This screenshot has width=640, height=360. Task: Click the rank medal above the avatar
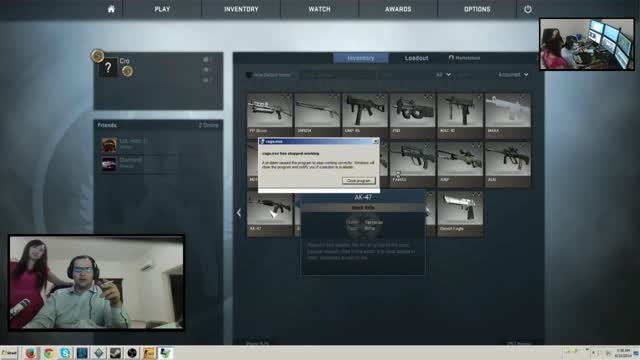97,56
